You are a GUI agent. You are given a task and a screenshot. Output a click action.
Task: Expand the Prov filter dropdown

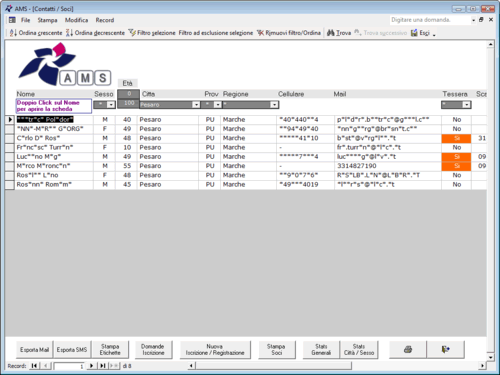[x=217, y=105]
